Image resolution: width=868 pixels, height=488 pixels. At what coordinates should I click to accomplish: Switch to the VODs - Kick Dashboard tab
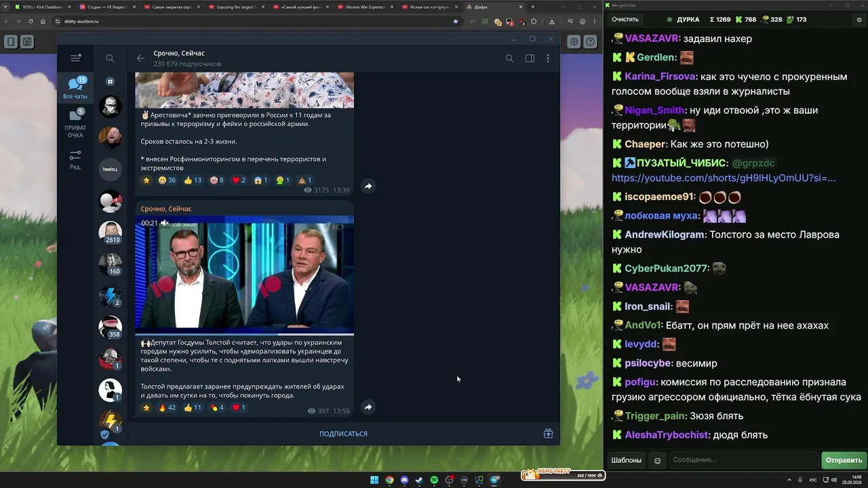pyautogui.click(x=42, y=7)
